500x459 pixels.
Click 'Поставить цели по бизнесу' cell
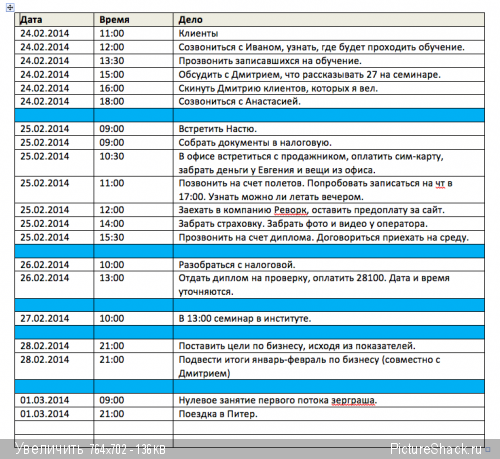(x=329, y=346)
